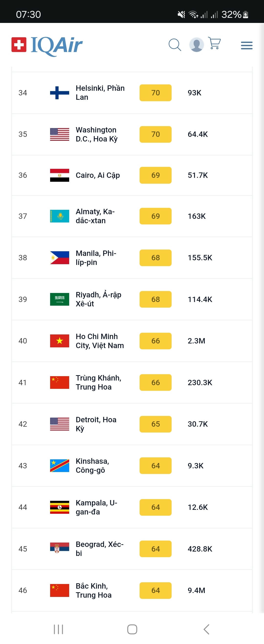Tap the user profile avatar icon
Screen dimensions: 264x644
click(x=196, y=45)
